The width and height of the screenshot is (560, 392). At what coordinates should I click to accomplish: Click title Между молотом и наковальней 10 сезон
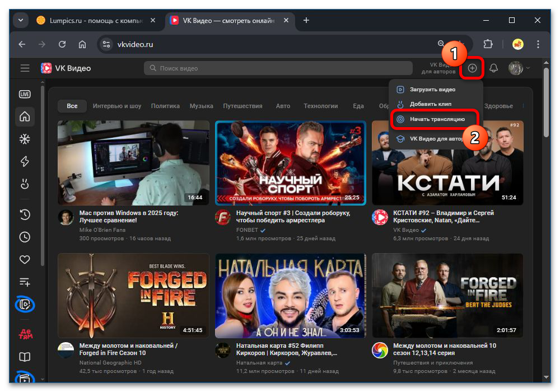click(x=445, y=349)
